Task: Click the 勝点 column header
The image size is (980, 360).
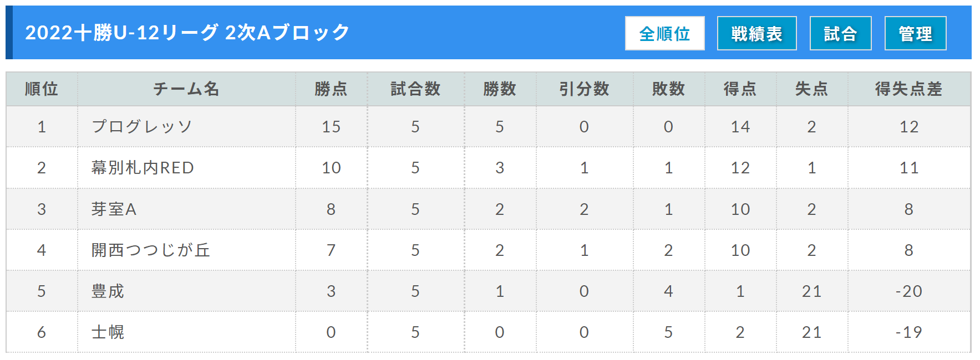Action: click(x=331, y=89)
